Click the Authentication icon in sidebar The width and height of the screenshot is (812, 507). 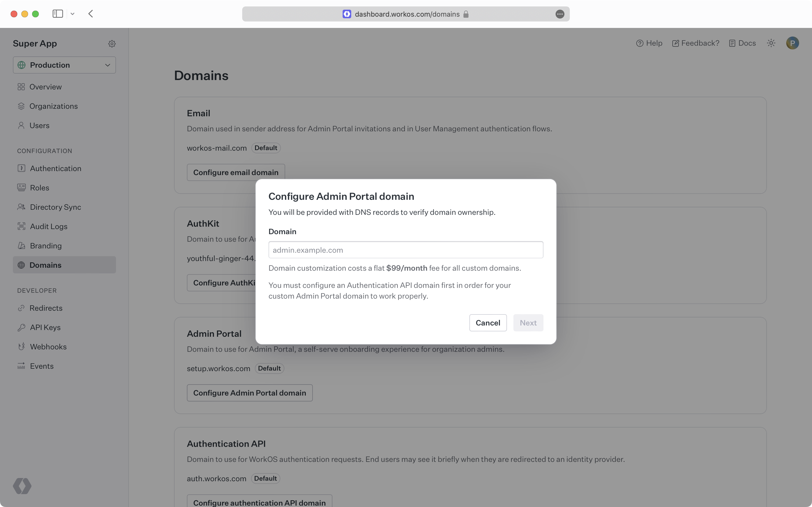[21, 168]
